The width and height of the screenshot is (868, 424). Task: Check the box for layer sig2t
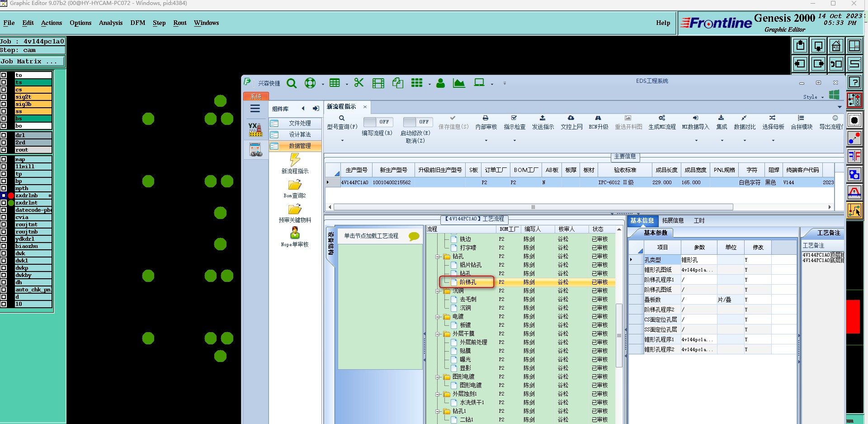pos(4,97)
